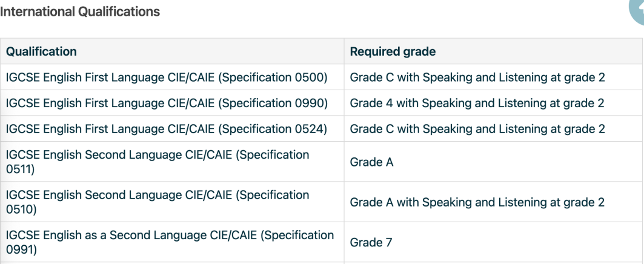Select the Specification 0524 qualification cell

click(x=172, y=129)
